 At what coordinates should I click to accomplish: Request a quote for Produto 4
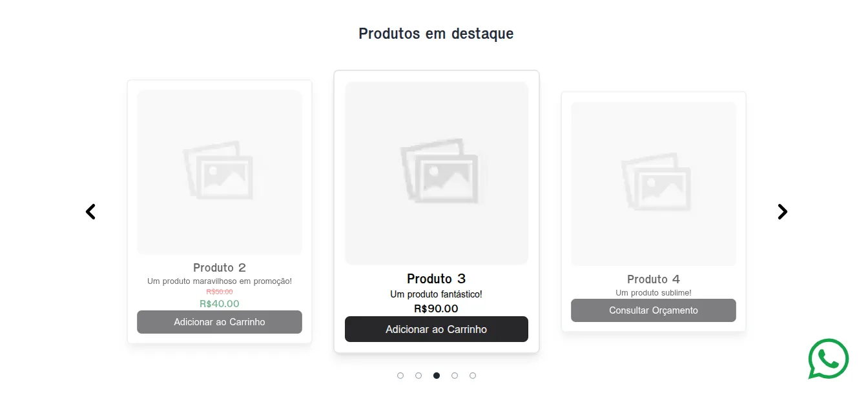pos(653,310)
